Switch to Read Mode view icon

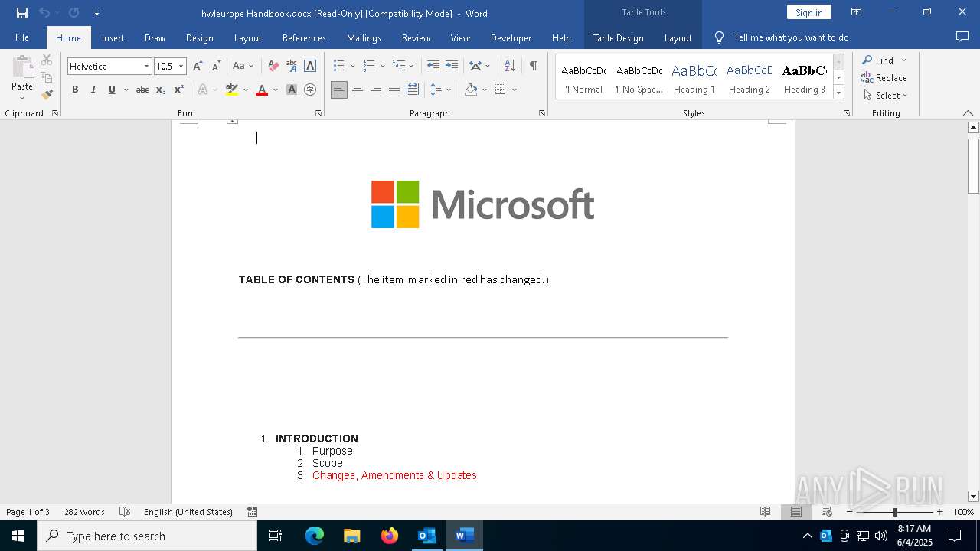(x=765, y=512)
